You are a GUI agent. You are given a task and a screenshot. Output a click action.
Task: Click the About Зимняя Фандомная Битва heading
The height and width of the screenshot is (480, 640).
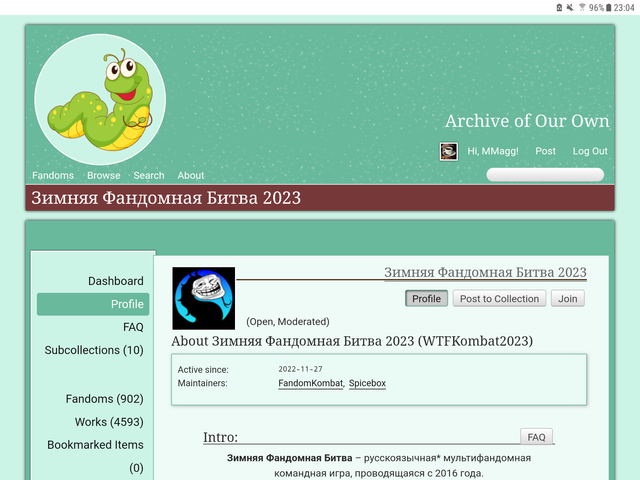point(352,341)
